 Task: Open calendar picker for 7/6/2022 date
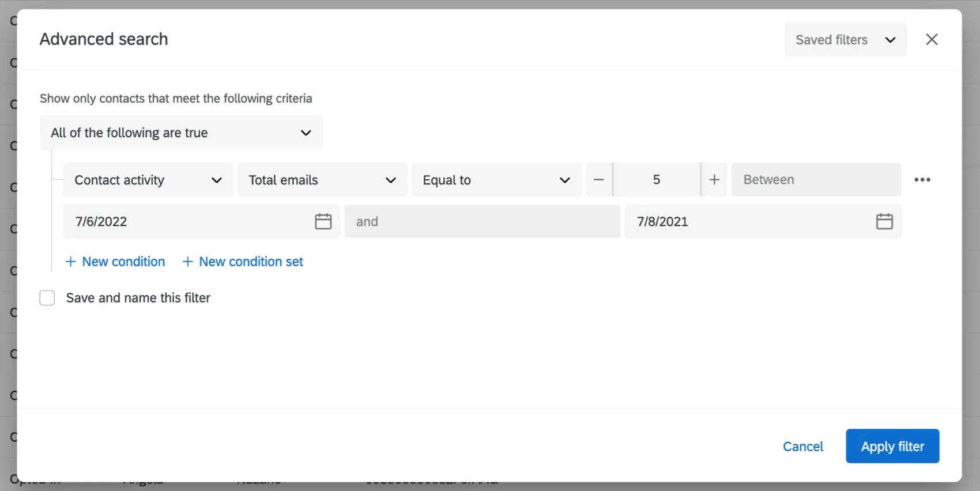click(x=323, y=221)
